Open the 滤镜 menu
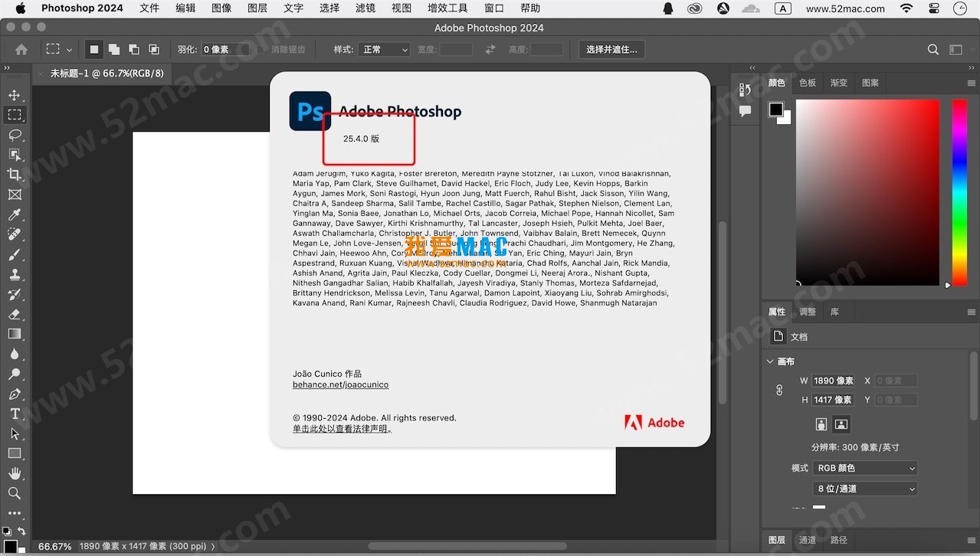 [365, 8]
